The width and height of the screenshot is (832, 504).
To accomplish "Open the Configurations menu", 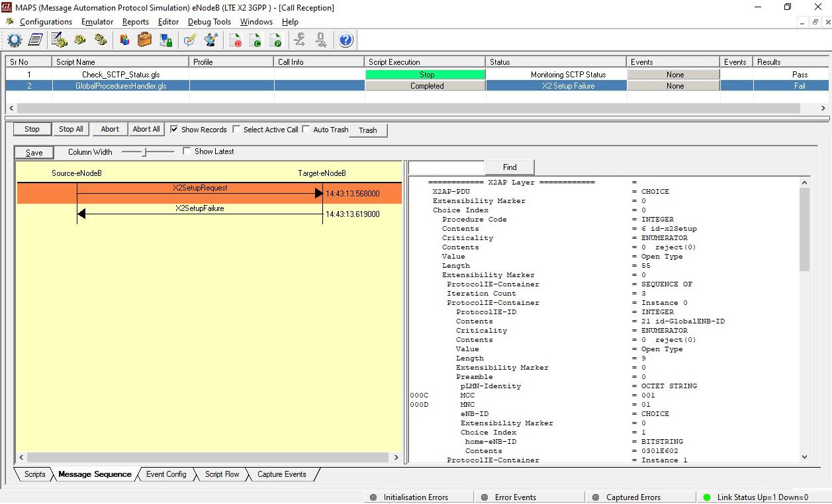I will [x=46, y=22].
